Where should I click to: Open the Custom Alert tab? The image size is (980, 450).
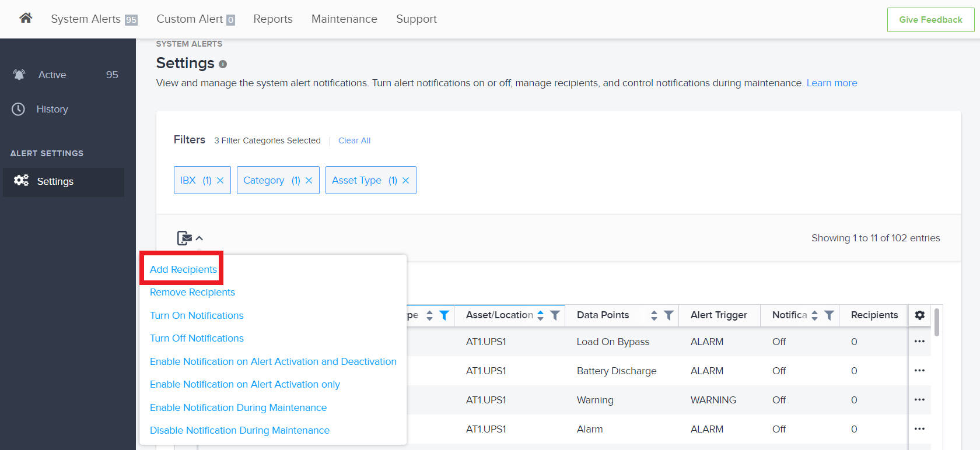coord(195,19)
